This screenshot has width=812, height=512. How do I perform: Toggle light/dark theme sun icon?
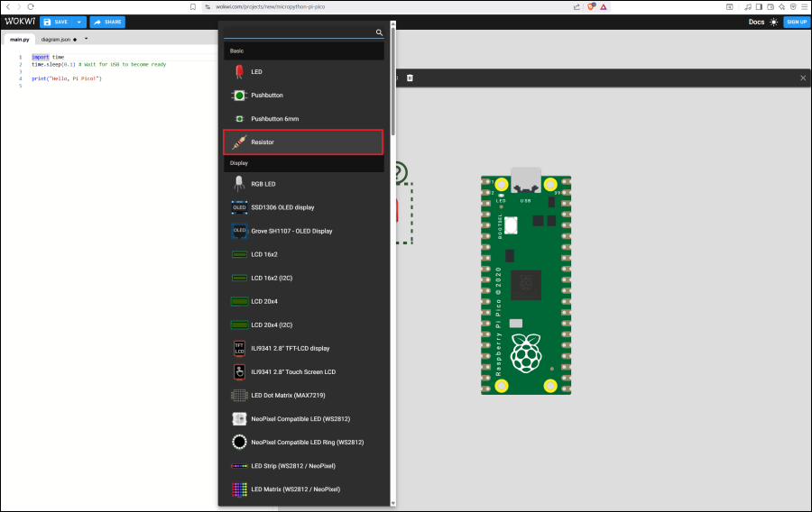coord(774,22)
